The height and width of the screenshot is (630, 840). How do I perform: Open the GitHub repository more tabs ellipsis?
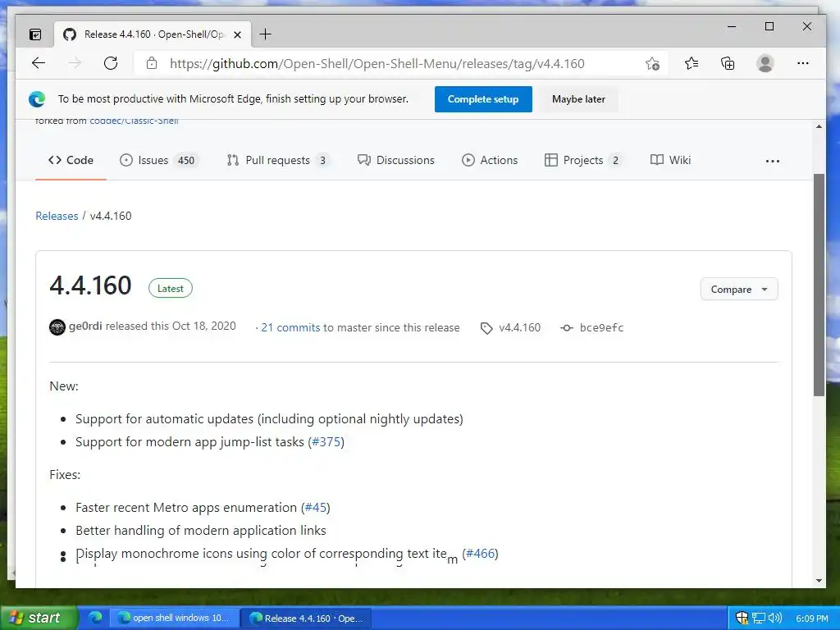click(x=773, y=161)
